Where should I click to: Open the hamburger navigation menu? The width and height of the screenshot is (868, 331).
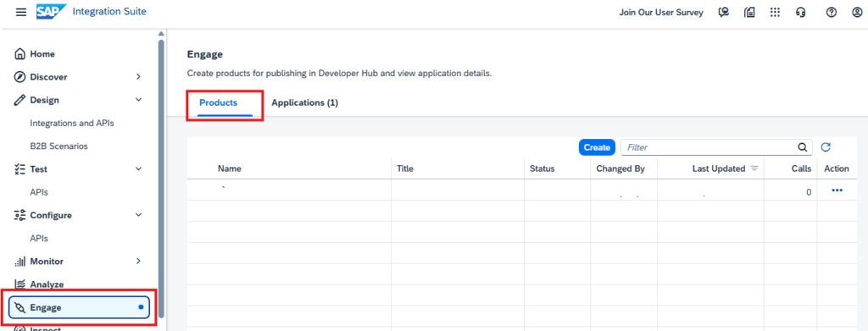tap(21, 12)
